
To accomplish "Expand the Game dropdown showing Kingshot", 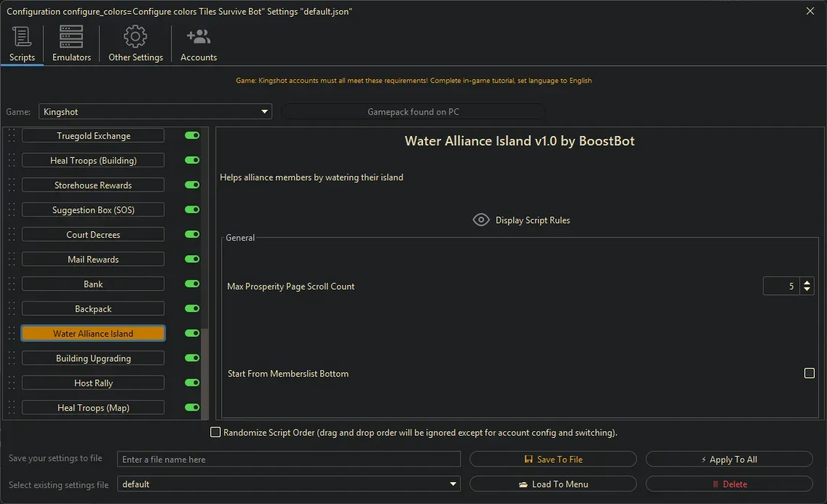I will click(x=264, y=112).
